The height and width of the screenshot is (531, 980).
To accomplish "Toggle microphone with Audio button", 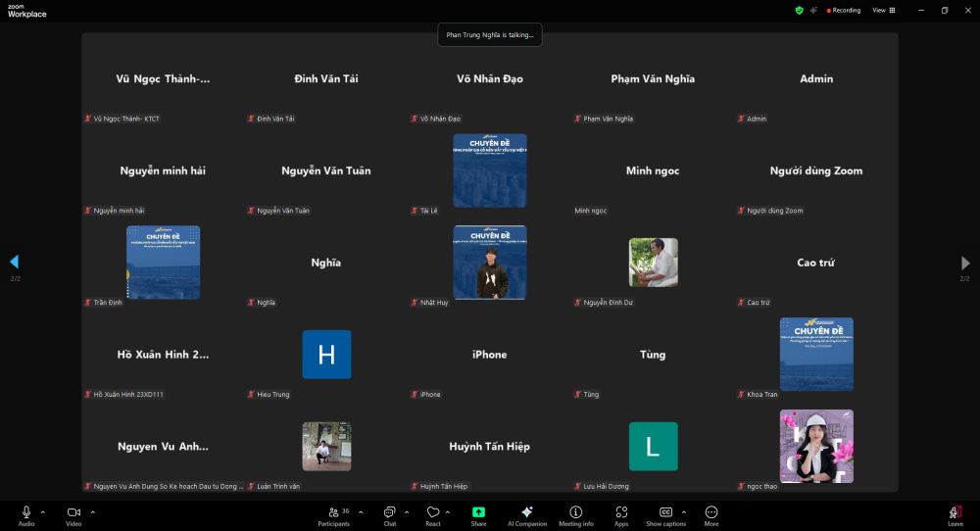I will [26, 513].
